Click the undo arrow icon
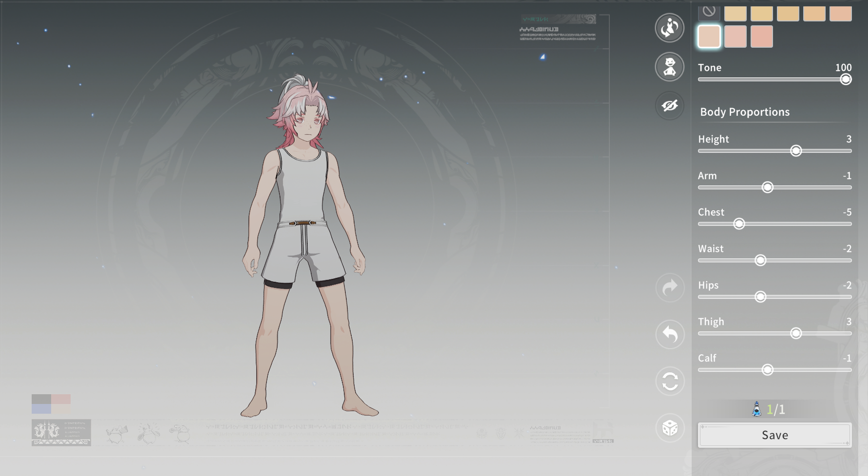 pyautogui.click(x=670, y=334)
